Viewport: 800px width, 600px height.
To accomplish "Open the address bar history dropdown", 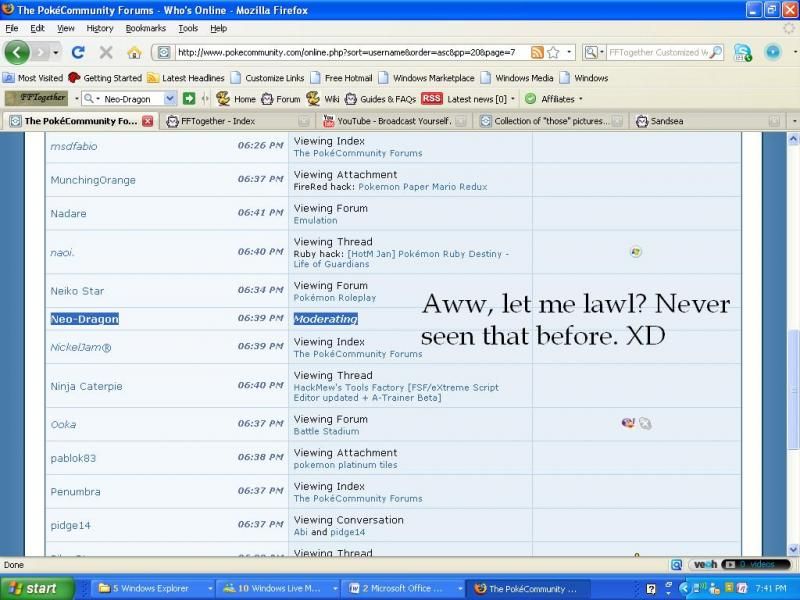I will 569,52.
